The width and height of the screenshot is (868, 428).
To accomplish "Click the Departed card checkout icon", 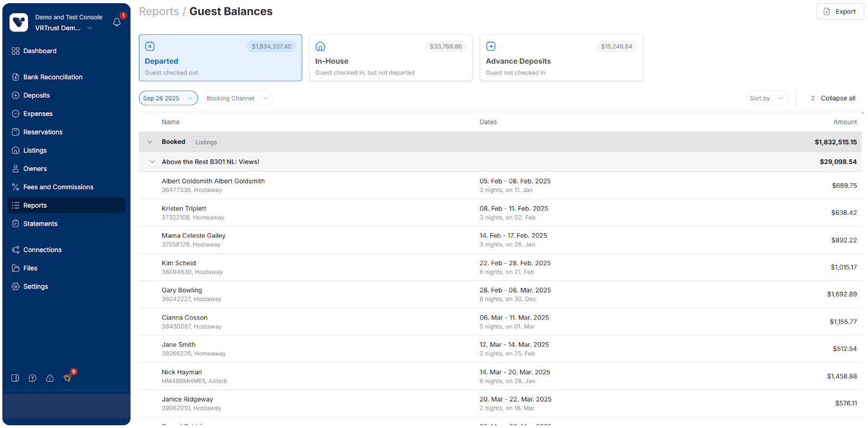I will 150,47.
